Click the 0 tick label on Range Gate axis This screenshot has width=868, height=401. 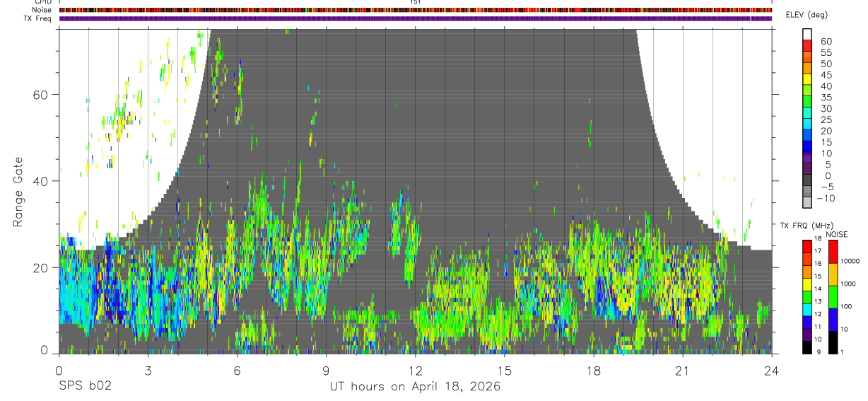click(x=45, y=349)
